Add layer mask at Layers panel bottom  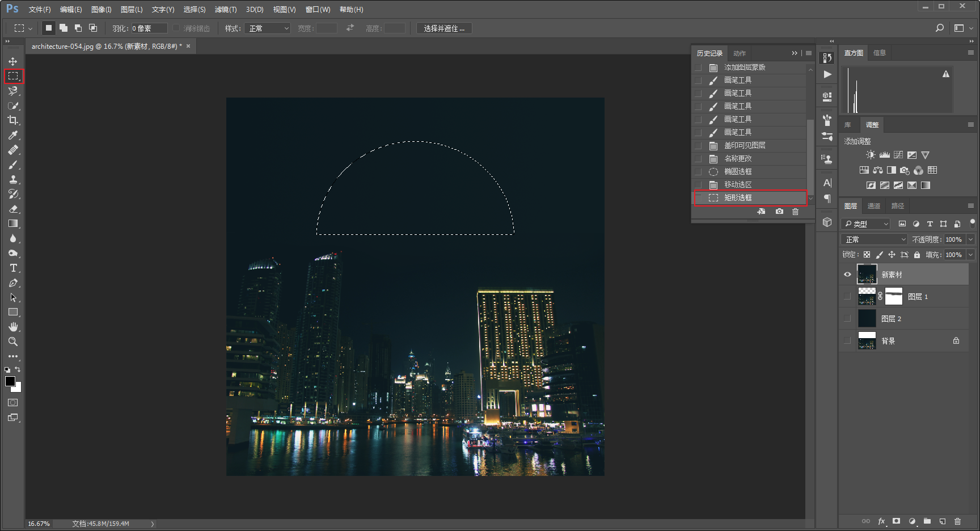coord(896,521)
